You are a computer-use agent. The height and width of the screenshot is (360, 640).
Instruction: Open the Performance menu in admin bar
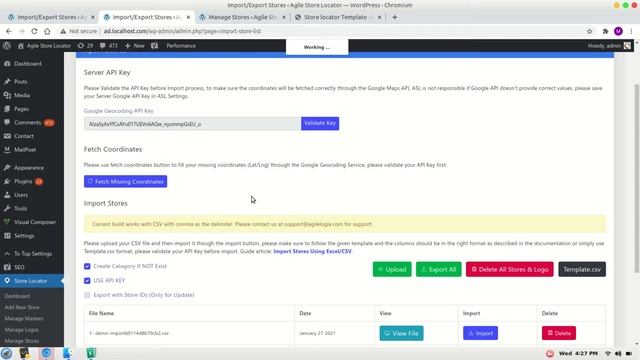pyautogui.click(x=181, y=46)
